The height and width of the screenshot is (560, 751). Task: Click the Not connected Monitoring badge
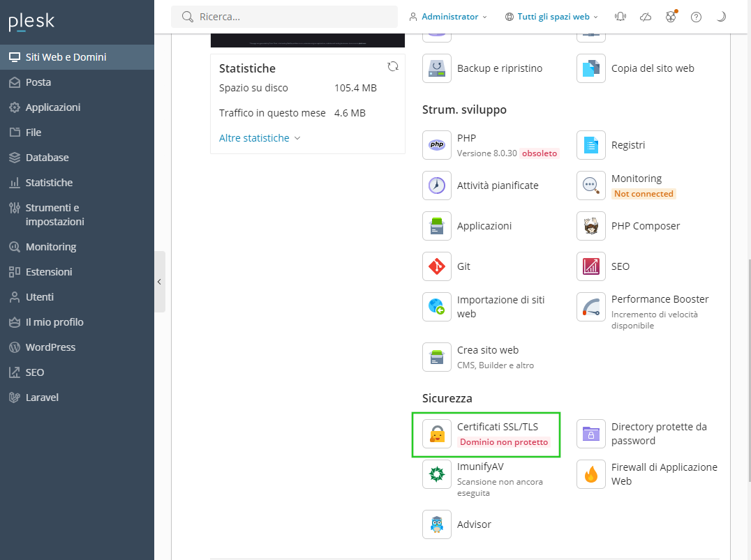[644, 194]
